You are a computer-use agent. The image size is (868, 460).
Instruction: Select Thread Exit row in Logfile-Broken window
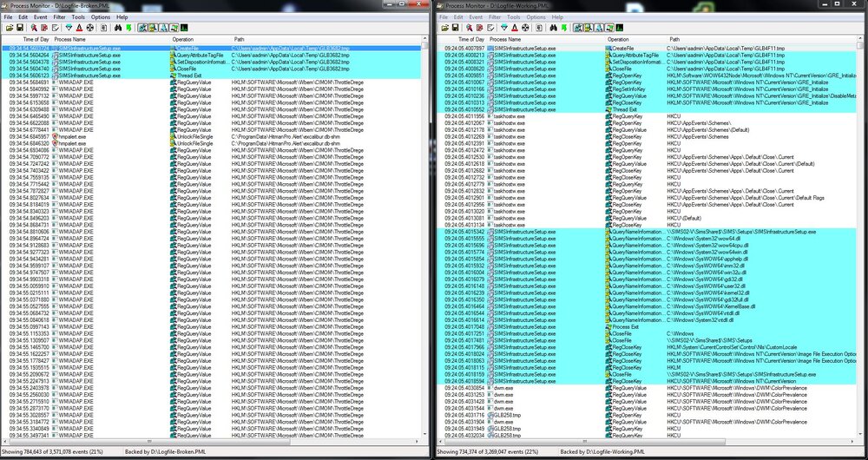tap(212, 76)
